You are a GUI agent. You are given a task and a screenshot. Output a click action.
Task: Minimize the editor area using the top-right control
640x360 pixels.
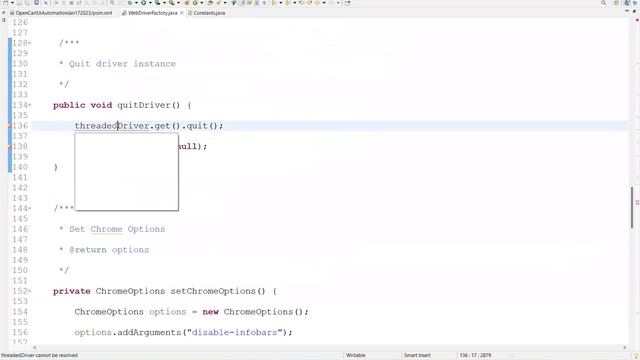[x=627, y=11]
